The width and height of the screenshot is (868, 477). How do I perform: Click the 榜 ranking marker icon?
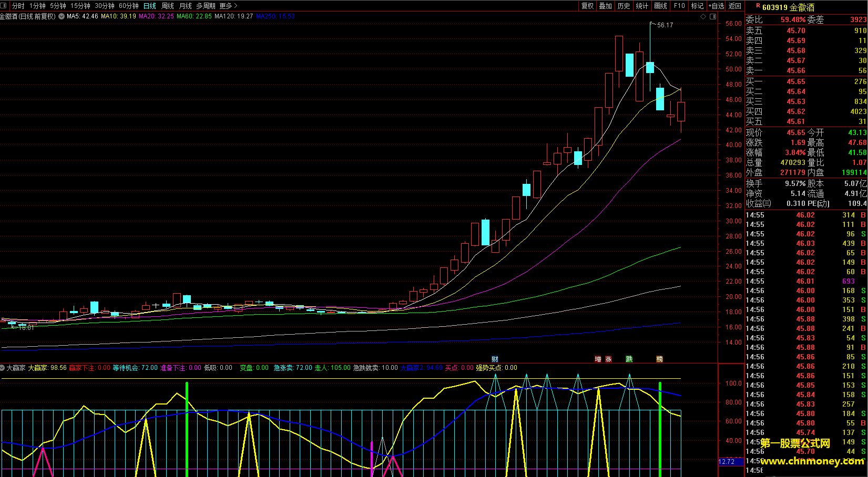pos(660,359)
